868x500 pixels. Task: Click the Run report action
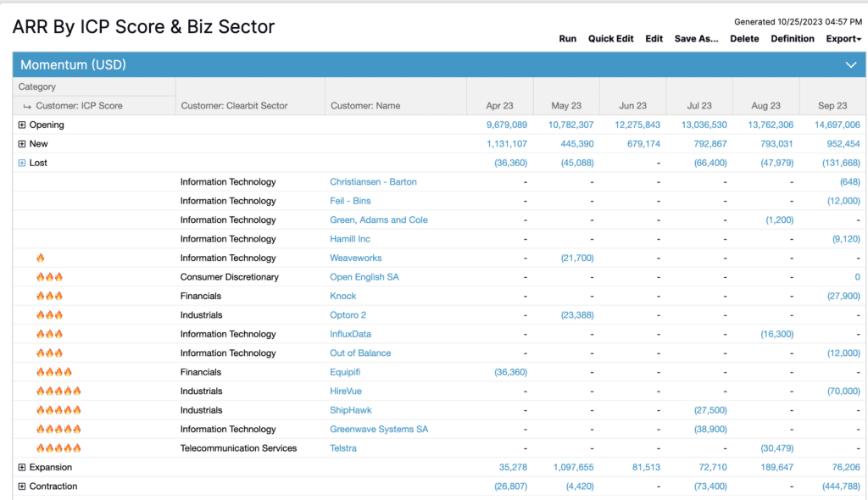tap(567, 39)
